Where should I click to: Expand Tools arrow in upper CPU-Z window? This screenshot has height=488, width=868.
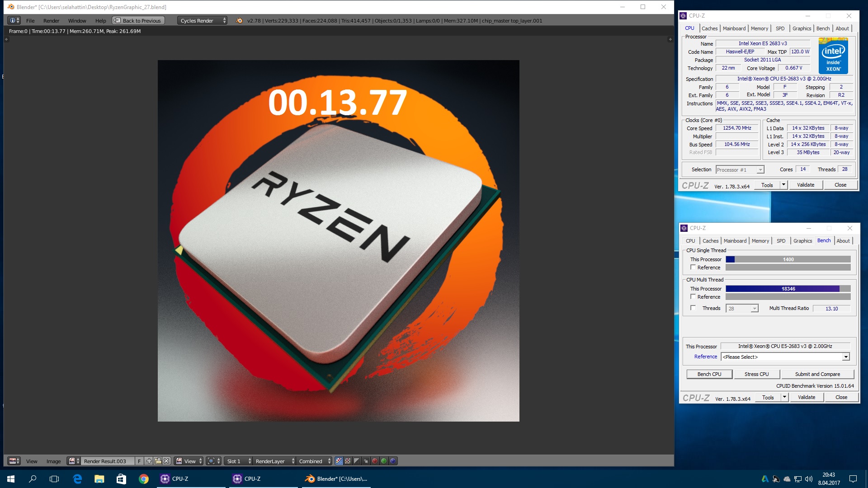[x=783, y=185]
